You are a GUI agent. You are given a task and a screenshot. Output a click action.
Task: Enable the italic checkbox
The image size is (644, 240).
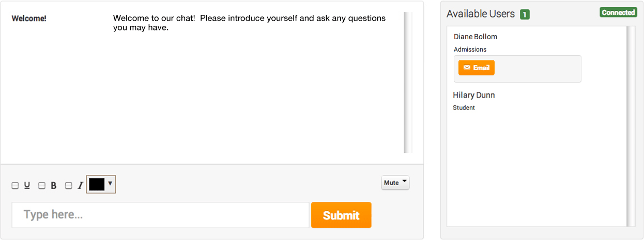68,185
